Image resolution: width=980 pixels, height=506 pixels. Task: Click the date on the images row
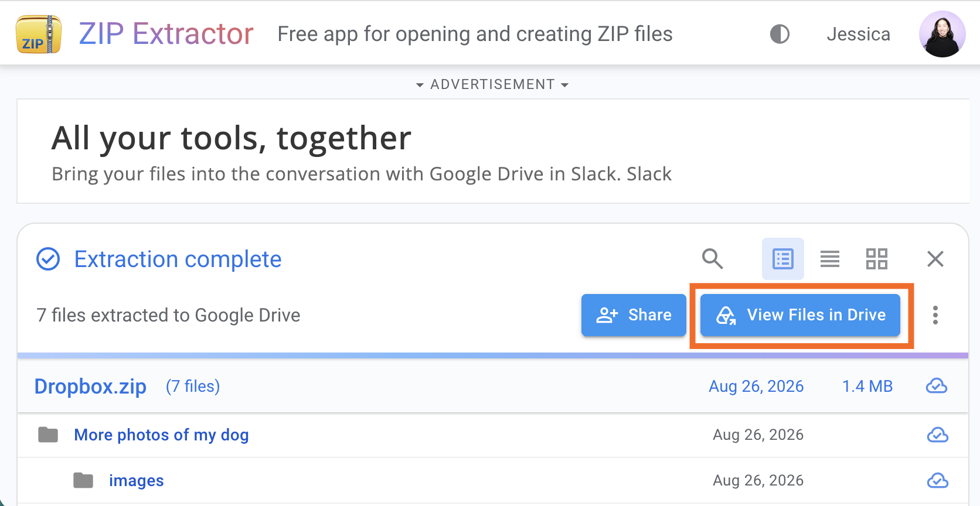[758, 481]
